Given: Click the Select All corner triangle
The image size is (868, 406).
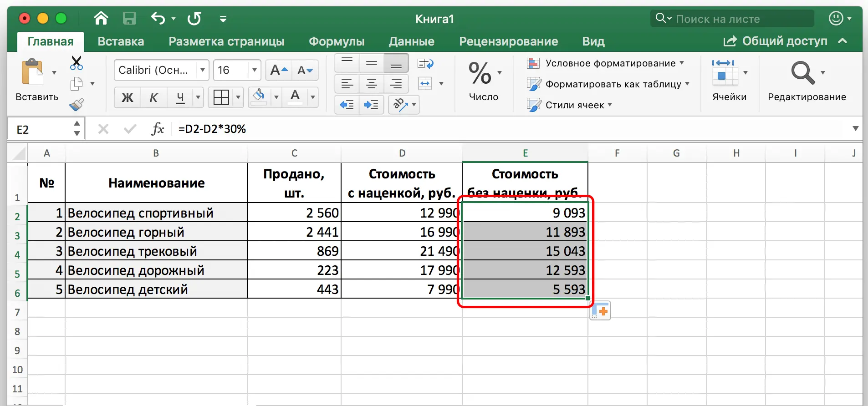Looking at the screenshot, I should tap(18, 153).
